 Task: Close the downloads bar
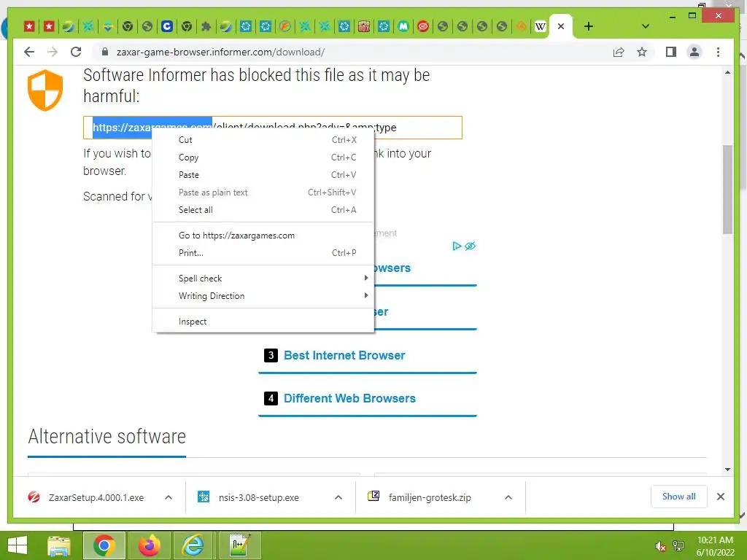pyautogui.click(x=721, y=497)
